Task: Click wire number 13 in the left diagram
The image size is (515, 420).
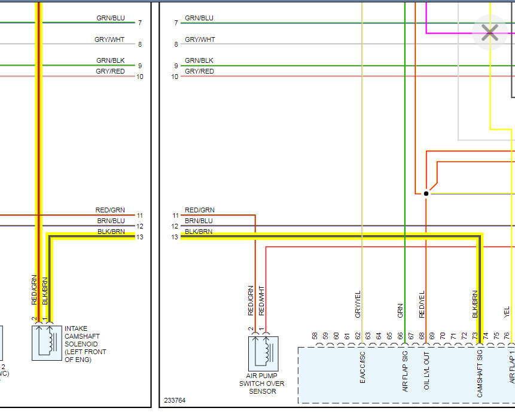Action: tap(140, 237)
